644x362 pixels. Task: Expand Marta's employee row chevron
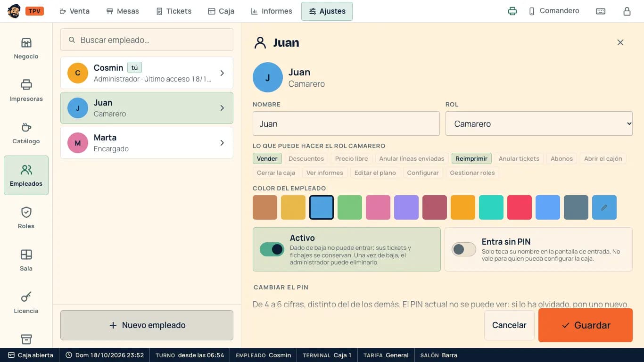tap(222, 143)
